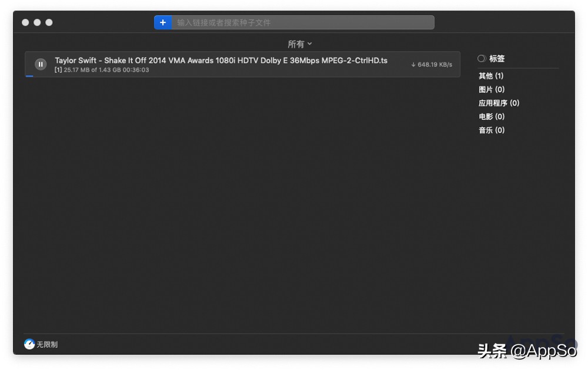
Task: Click the tag circle icon beside 标签
Action: pyautogui.click(x=481, y=58)
